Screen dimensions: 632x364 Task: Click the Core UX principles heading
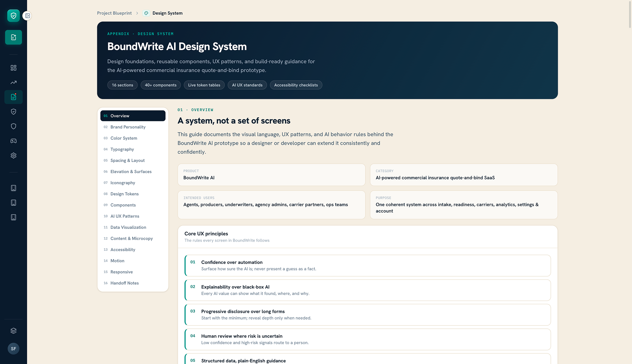click(206, 234)
